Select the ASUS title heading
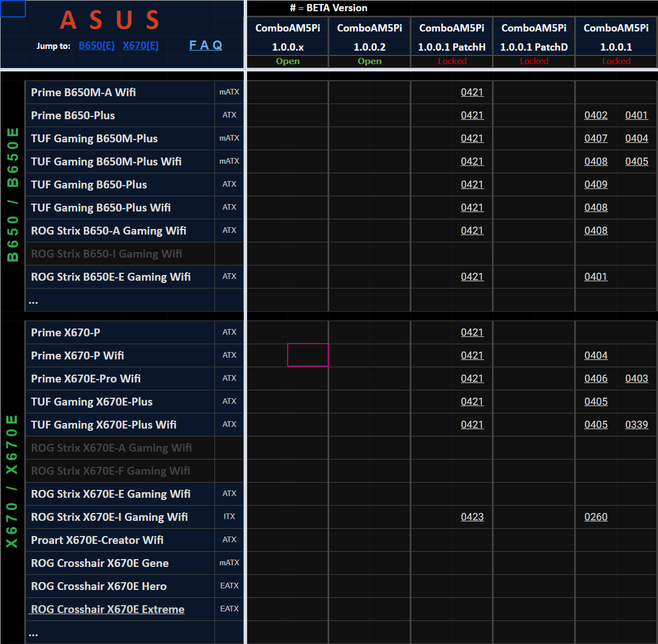658x644 pixels. tap(110, 20)
